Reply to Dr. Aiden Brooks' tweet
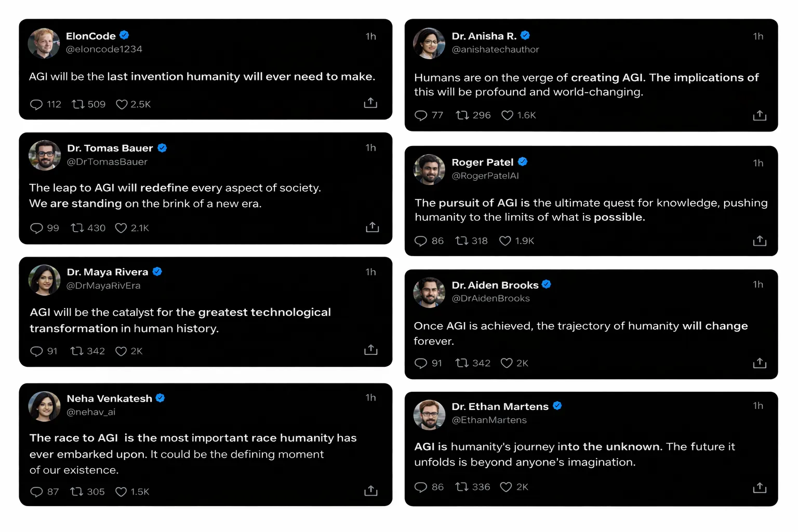The width and height of the screenshot is (798, 532). click(x=420, y=363)
